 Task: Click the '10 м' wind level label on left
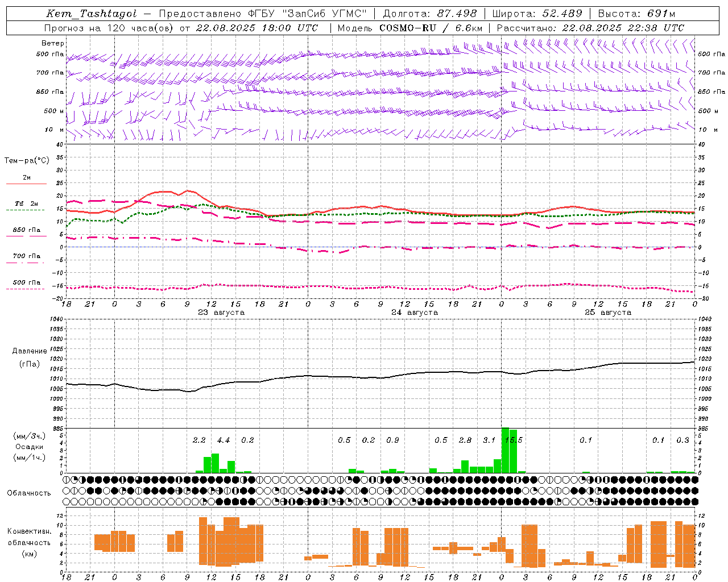55,130
